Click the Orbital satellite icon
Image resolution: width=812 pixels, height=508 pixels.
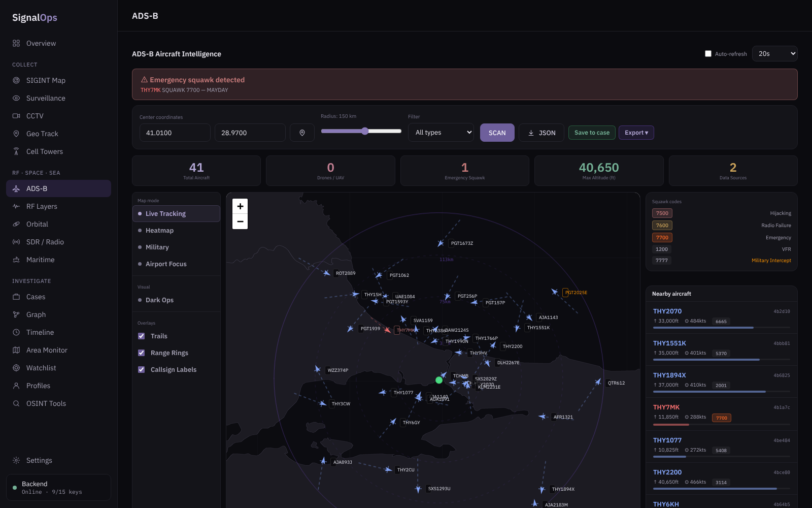pos(16,224)
